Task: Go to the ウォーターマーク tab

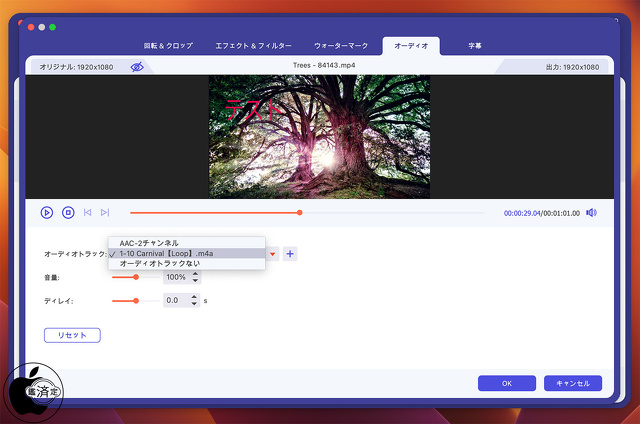Action: point(341,46)
